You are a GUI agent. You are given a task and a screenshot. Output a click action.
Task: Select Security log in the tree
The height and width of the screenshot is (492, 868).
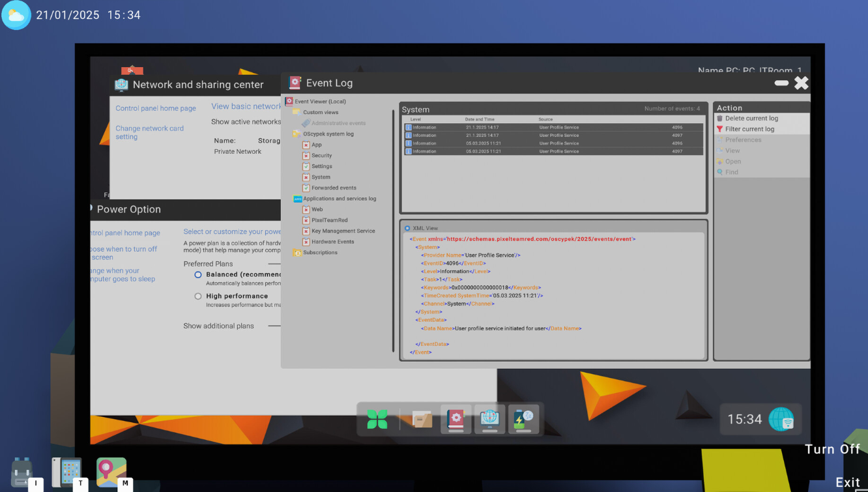pyautogui.click(x=321, y=156)
